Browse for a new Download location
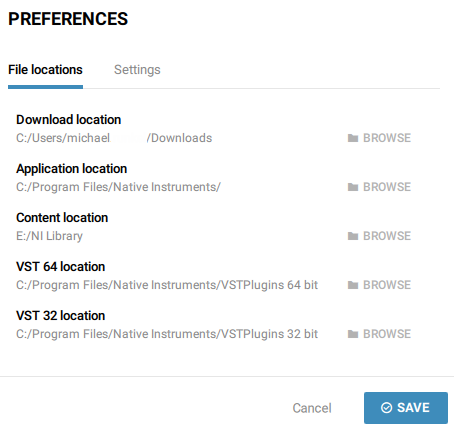 click(379, 138)
